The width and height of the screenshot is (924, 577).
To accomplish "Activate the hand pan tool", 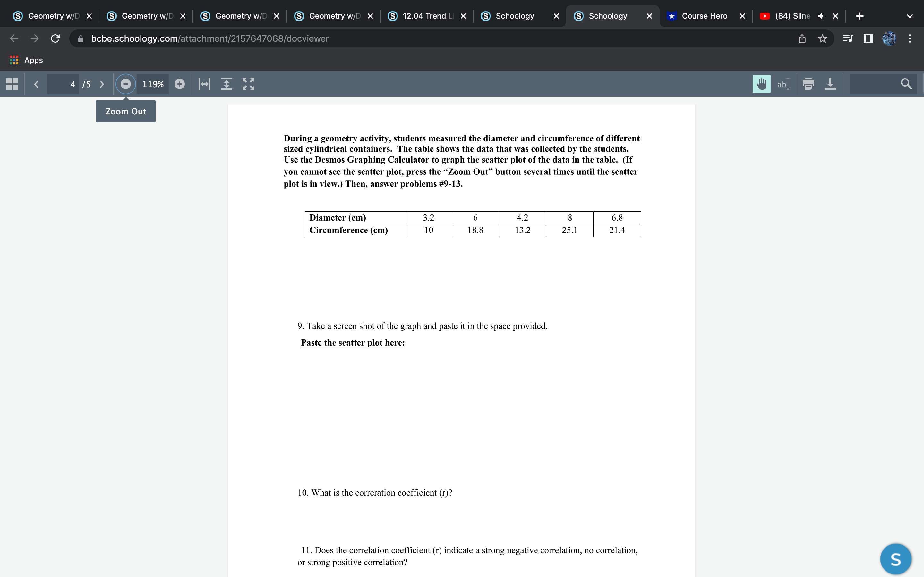I will [x=761, y=84].
